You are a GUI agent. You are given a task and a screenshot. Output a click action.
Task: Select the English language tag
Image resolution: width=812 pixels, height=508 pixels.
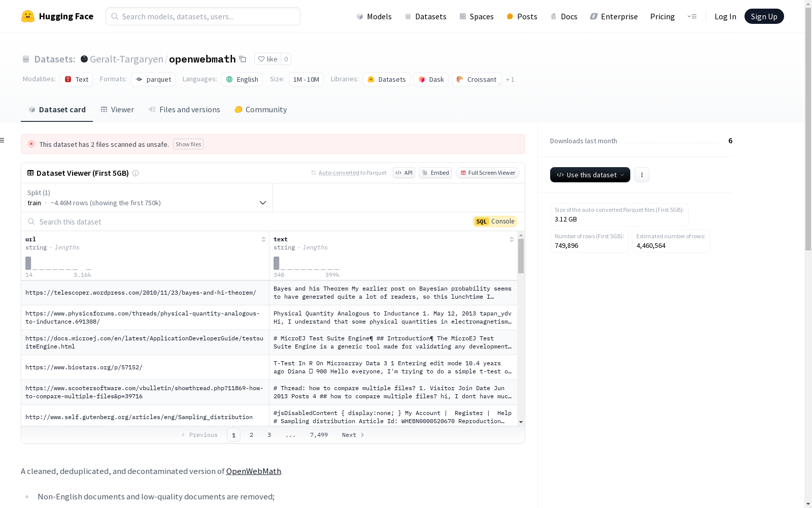pyautogui.click(x=242, y=79)
